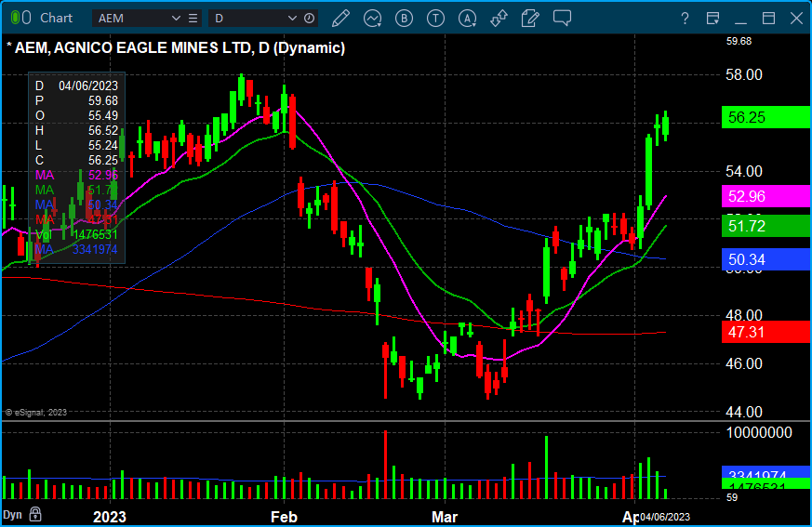Click the Feb date axis label

pyautogui.click(x=284, y=517)
